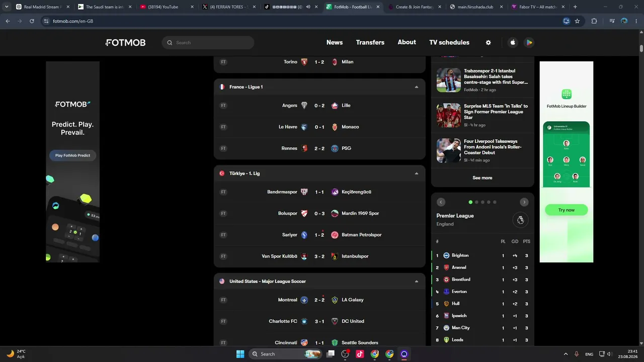Click the FotMob logo in header
644x362 pixels.
click(x=126, y=43)
